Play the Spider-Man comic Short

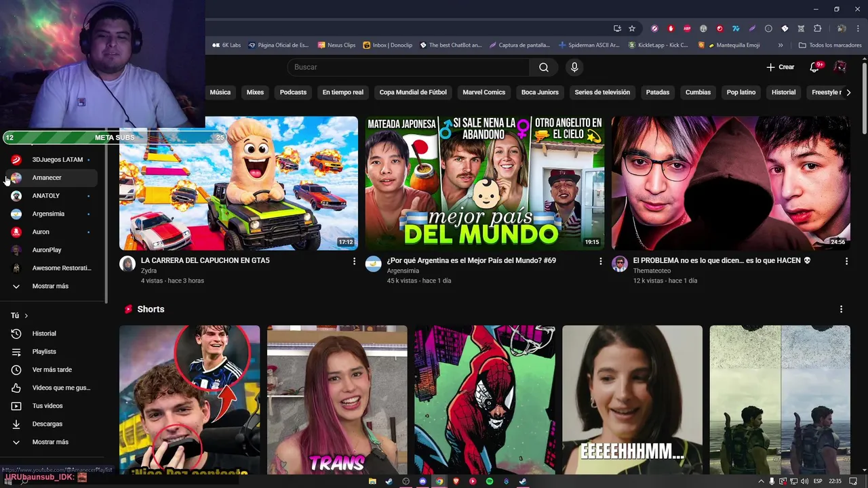[485, 400]
